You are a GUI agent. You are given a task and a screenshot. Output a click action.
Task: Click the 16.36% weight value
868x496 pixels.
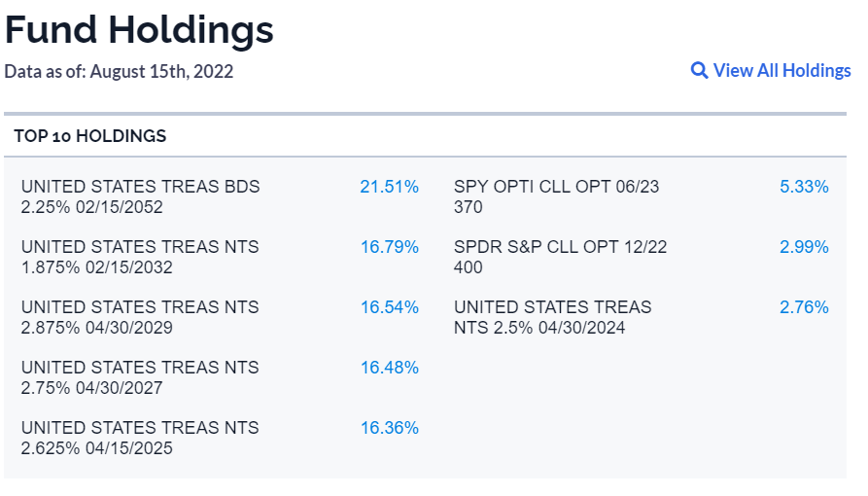[x=389, y=428]
